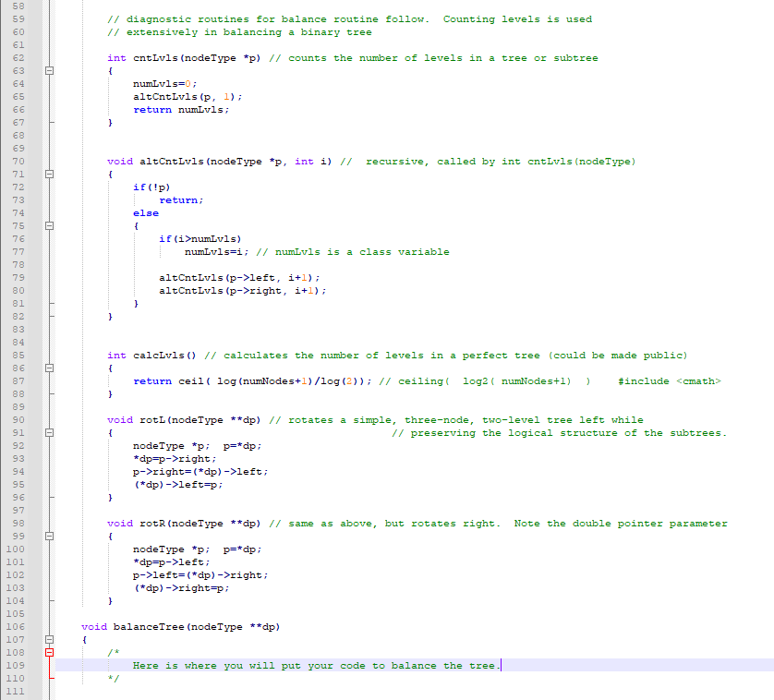Collapse the red comment block fold marker

click(50, 652)
